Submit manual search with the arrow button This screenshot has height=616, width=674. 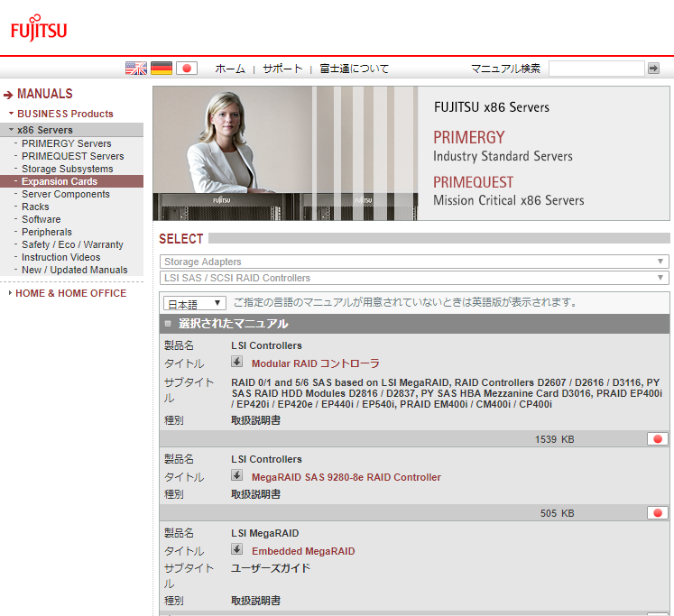coord(654,69)
